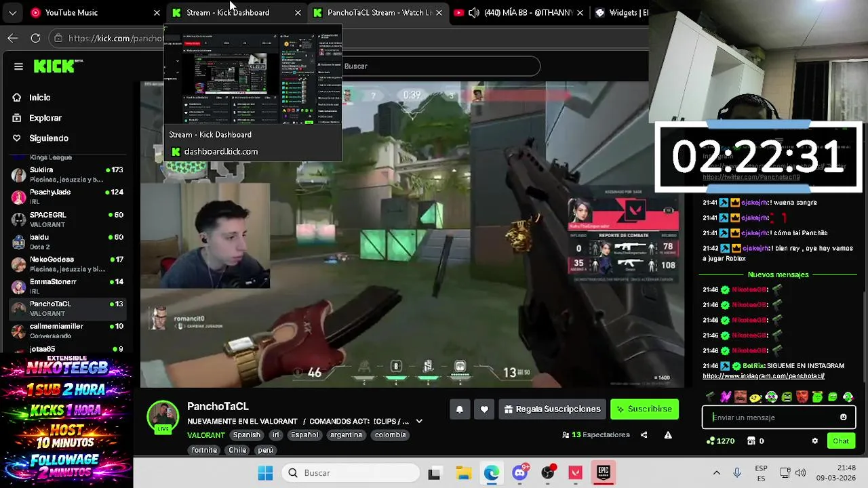Open the VALORANT category link
Image resolution: width=868 pixels, height=488 pixels.
206,435
